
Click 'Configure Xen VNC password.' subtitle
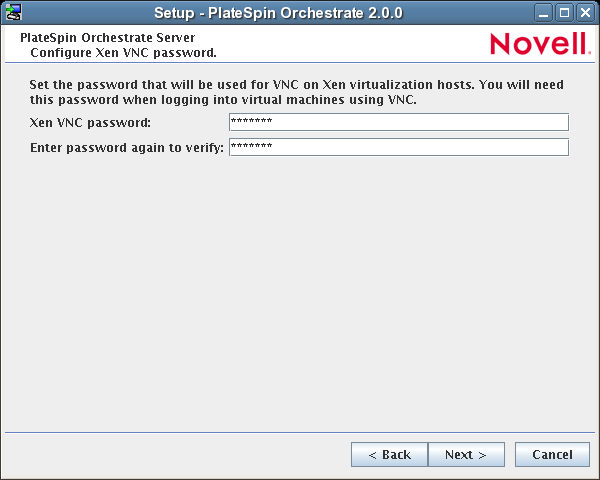coord(123,51)
